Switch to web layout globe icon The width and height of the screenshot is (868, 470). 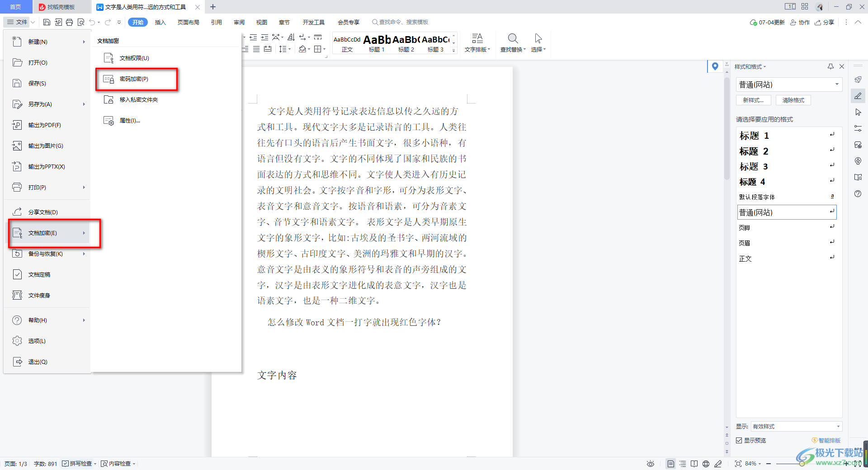tap(706, 464)
